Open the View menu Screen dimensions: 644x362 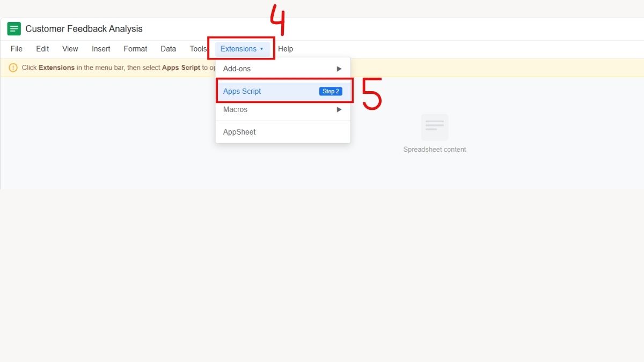tap(70, 49)
